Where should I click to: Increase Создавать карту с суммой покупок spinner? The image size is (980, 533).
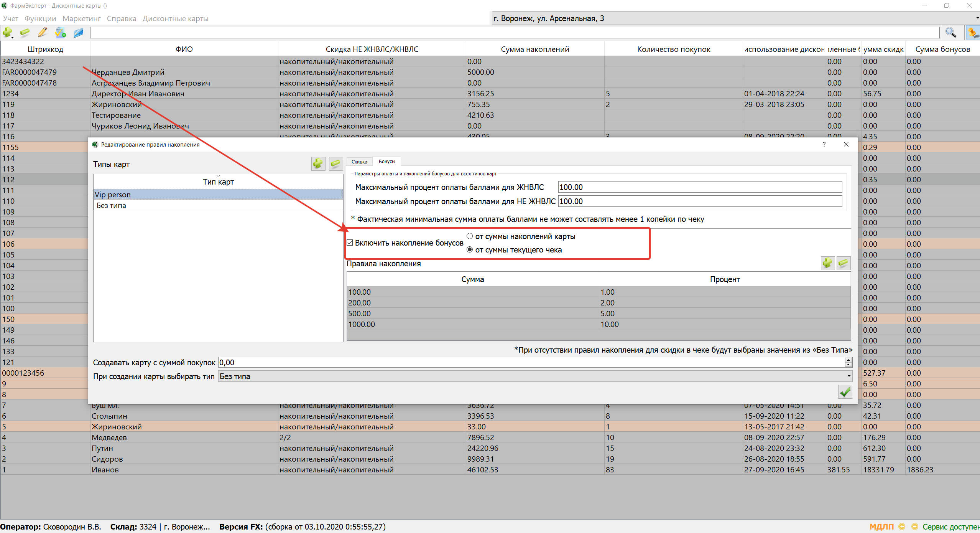(848, 360)
